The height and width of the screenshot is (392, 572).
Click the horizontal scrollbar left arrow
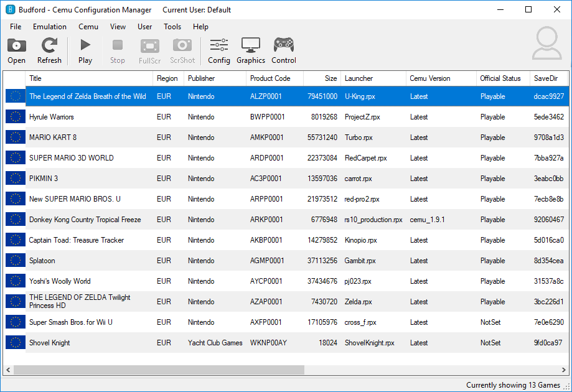[8, 370]
